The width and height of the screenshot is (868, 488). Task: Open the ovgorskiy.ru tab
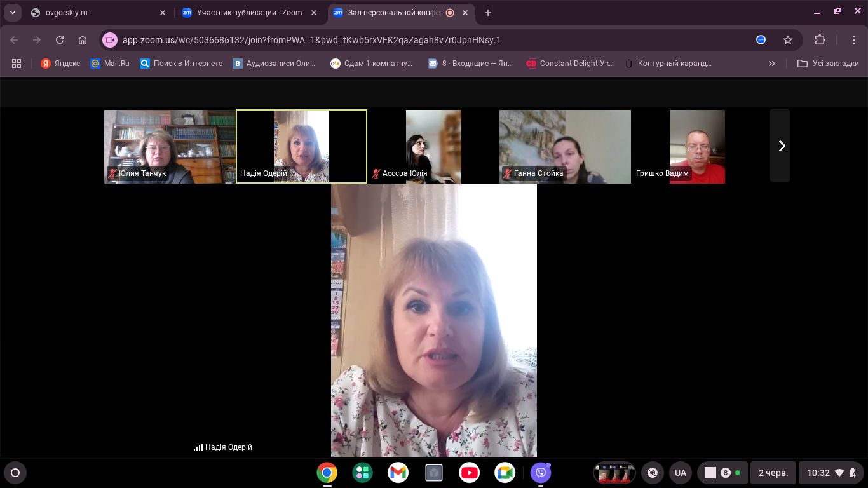(x=95, y=13)
